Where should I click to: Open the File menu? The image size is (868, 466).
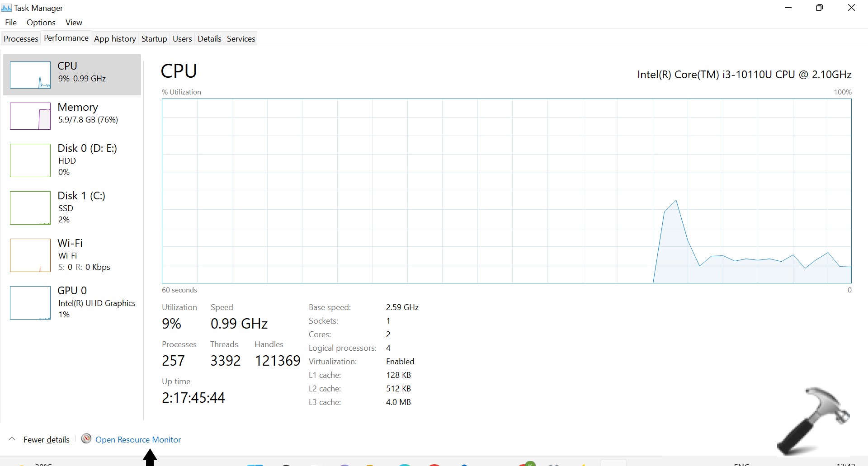(x=11, y=23)
